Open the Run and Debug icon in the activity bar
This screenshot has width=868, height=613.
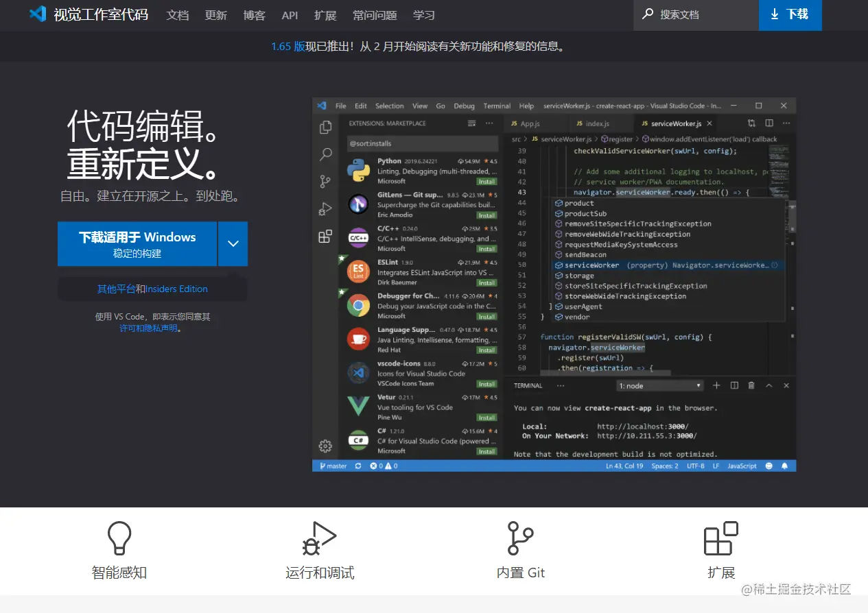(325, 209)
